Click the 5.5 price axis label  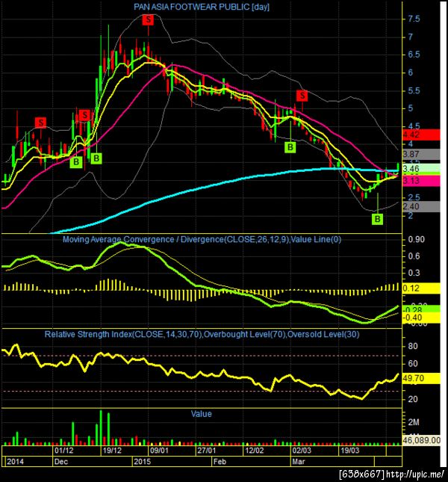click(x=414, y=90)
